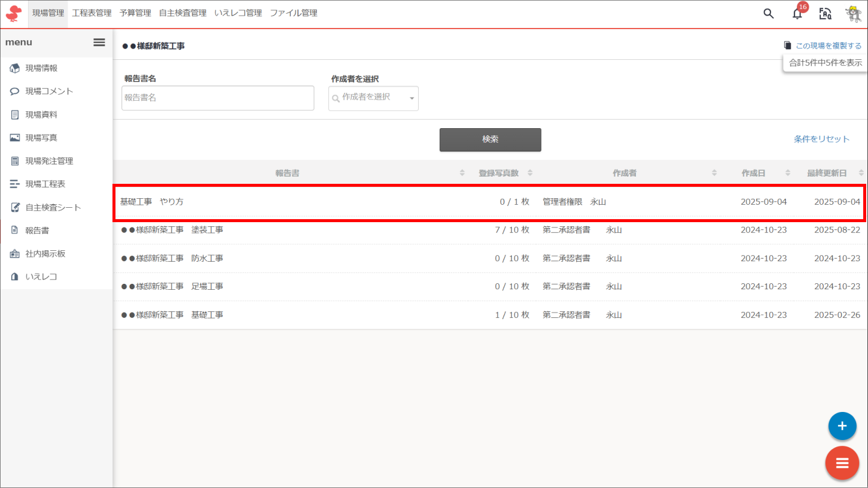Open the red floating menu button
Screen dimensions: 868x488
point(842,463)
